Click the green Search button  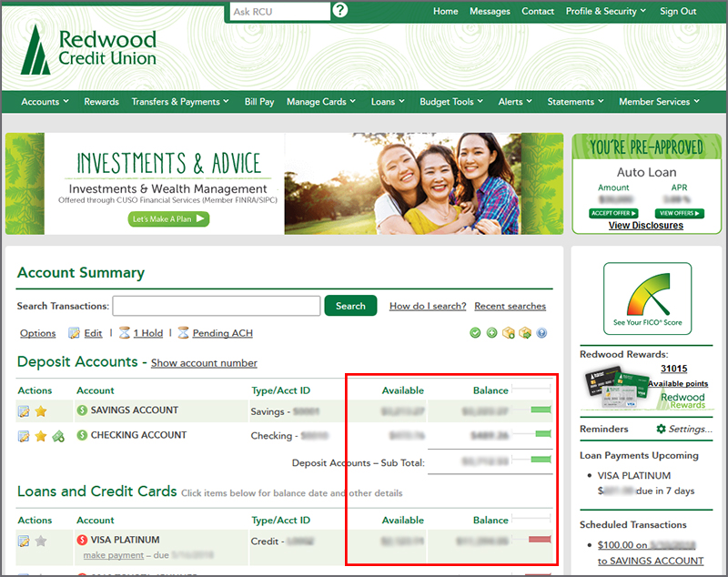[x=350, y=306]
